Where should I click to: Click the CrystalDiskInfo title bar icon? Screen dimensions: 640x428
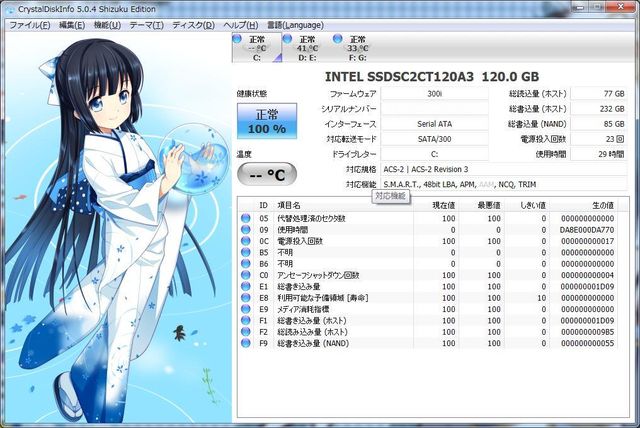pos(9,9)
